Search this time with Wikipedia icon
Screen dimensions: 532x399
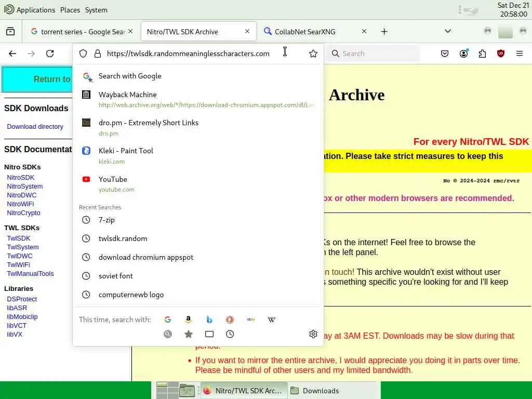tap(271, 320)
